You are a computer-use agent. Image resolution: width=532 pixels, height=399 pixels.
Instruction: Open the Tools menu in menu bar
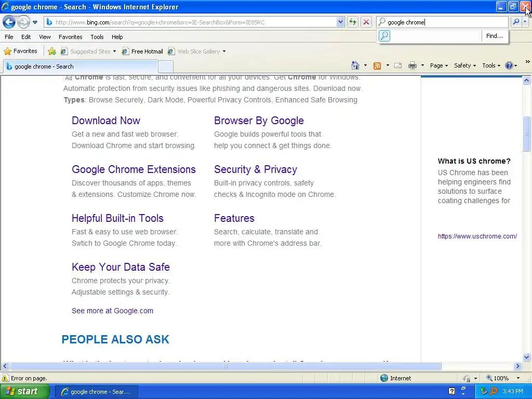click(97, 37)
